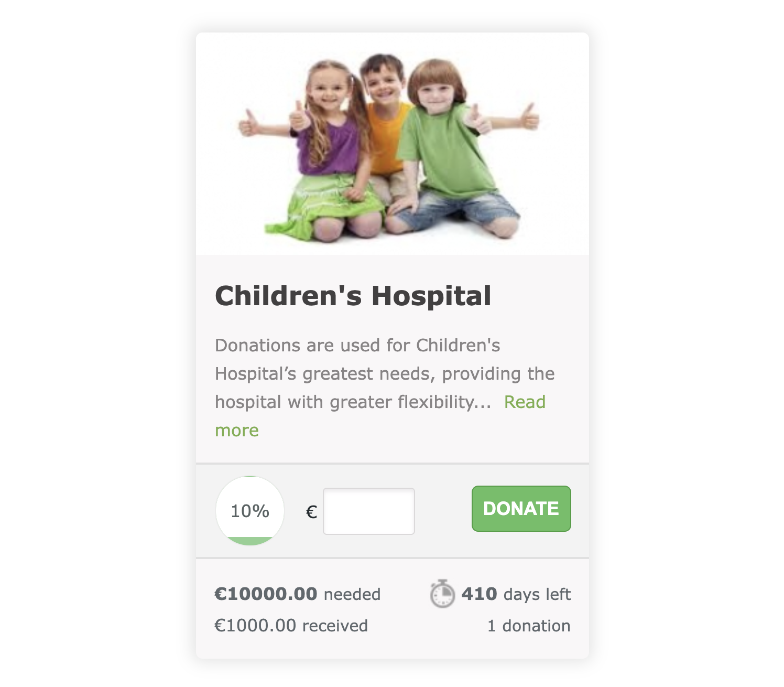Click the word "more" in green link
This screenshot has width=784, height=687.
click(x=237, y=431)
